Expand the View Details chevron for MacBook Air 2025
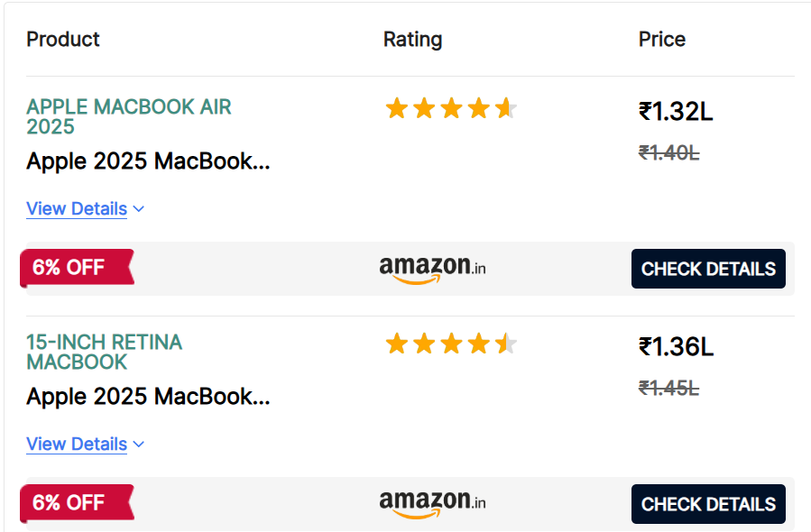Viewport: 811px width, 532px height. (138, 209)
